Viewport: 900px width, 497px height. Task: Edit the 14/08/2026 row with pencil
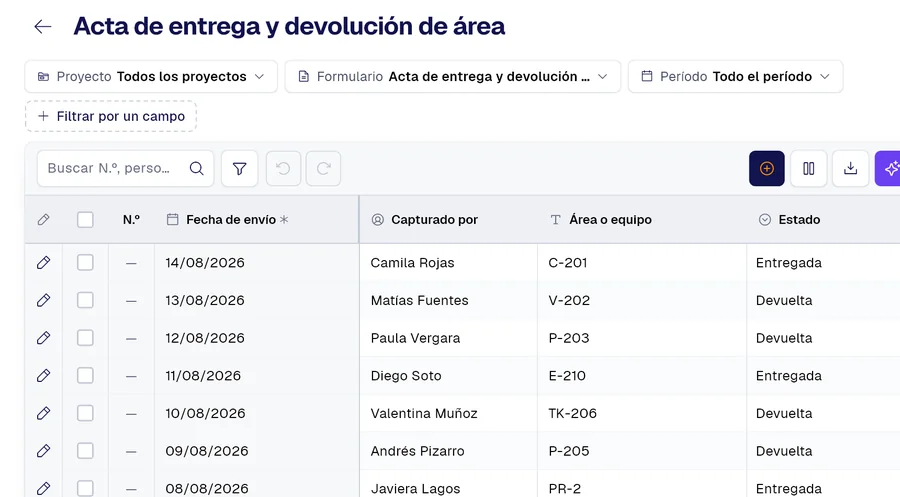[x=43, y=263]
